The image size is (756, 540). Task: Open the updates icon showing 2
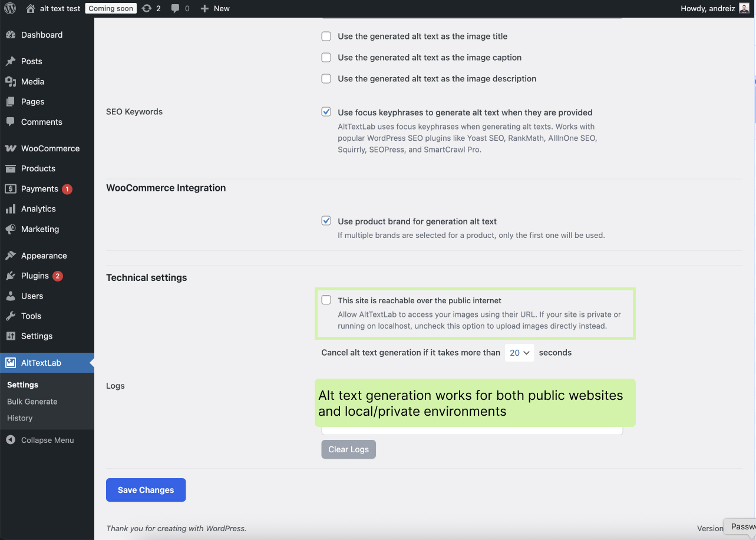147,8
